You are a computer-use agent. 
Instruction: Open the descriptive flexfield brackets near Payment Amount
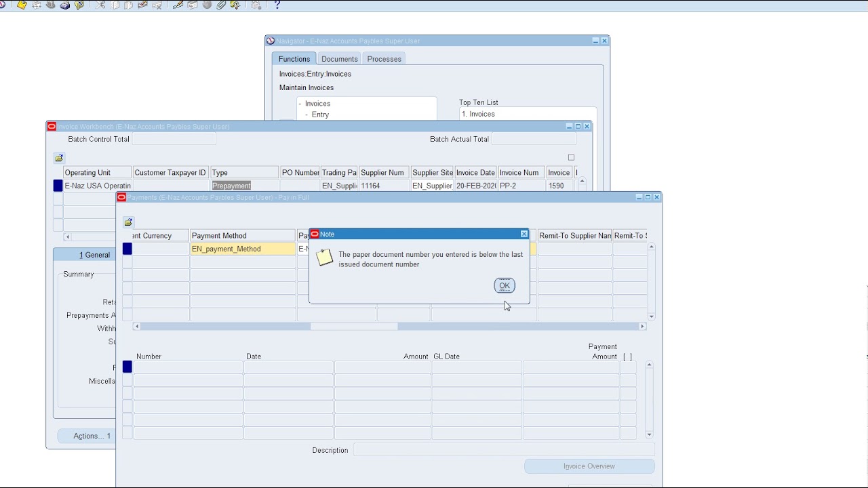(627, 357)
